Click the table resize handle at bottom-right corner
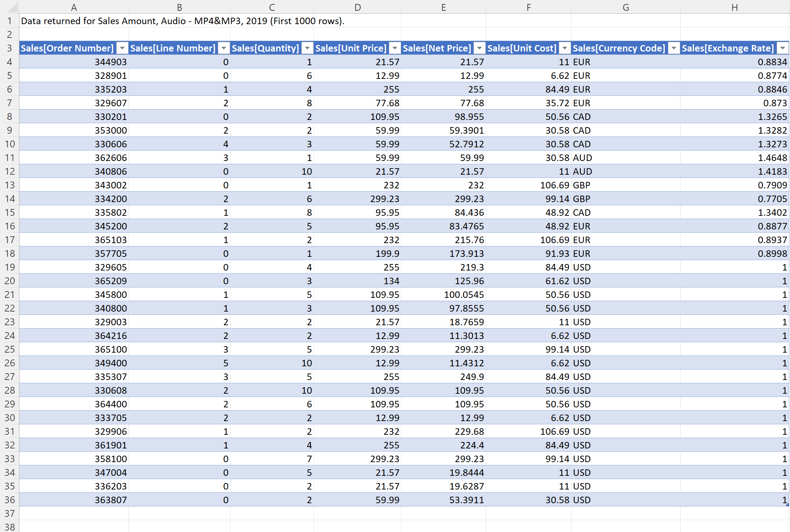Screen dimensions: 790x532 click(x=787, y=505)
